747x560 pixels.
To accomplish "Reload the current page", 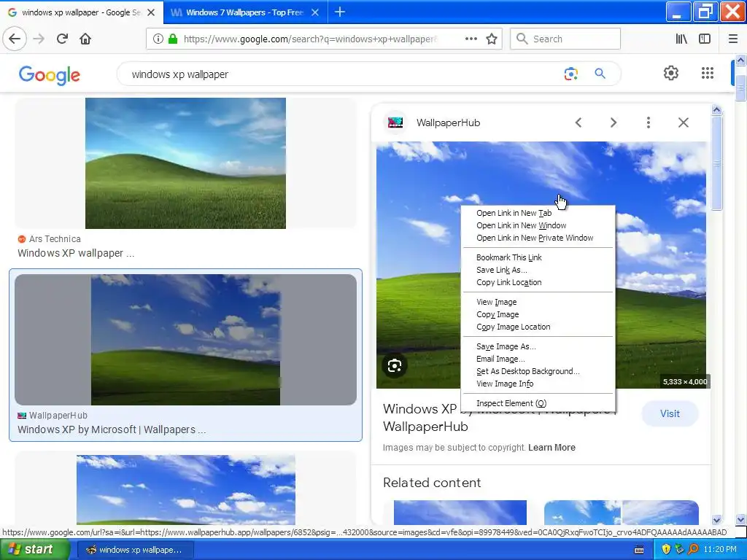I will [x=62, y=39].
